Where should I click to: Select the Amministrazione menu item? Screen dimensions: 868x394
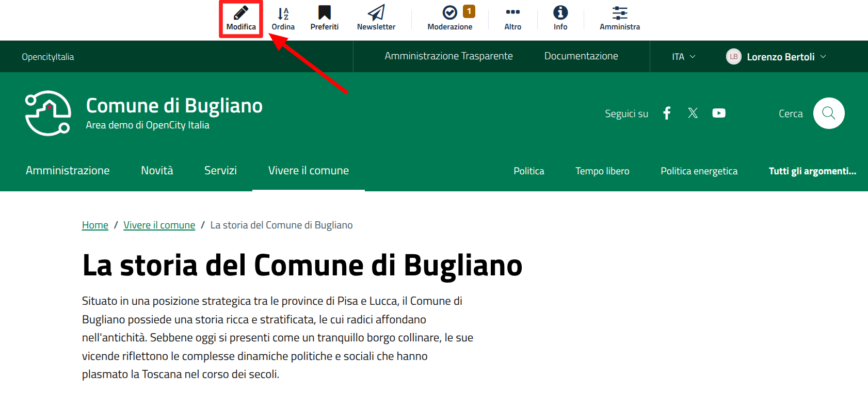pos(68,171)
